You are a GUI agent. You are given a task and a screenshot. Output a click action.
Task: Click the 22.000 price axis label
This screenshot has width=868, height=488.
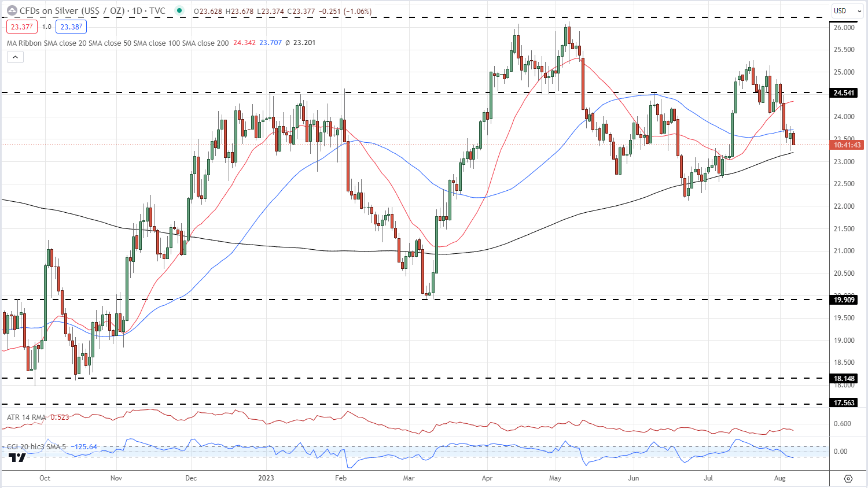pos(844,206)
